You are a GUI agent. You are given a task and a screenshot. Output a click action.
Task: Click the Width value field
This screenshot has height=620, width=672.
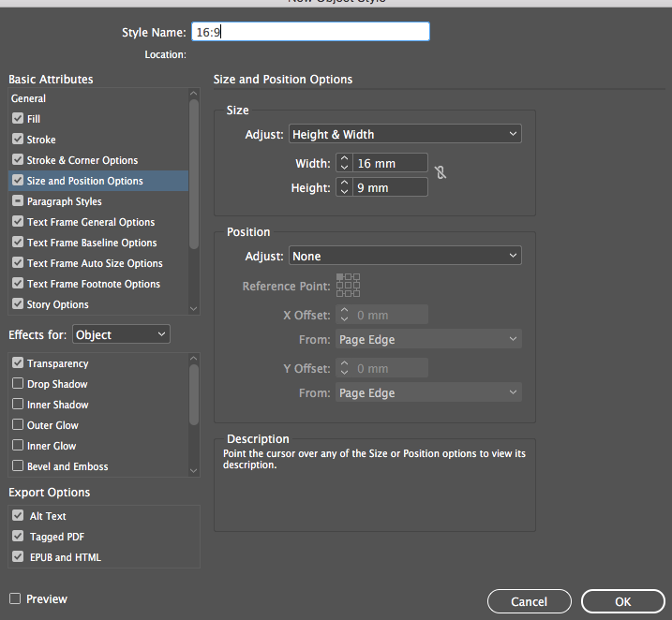coord(390,163)
